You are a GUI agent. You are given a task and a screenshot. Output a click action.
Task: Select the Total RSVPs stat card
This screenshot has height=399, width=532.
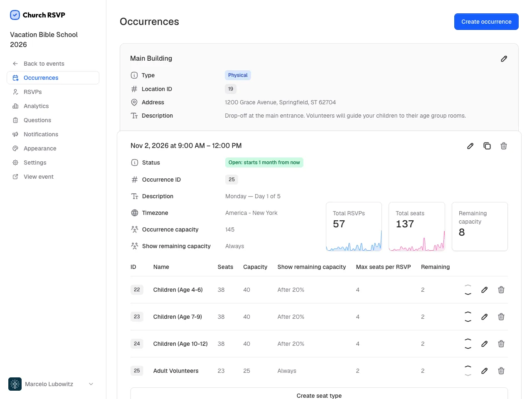[354, 227]
